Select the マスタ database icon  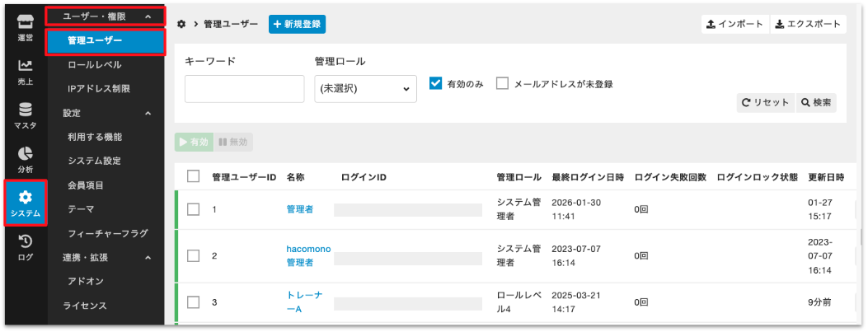[25, 116]
